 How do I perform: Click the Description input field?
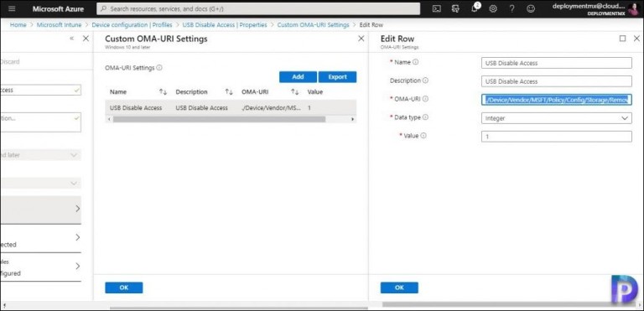point(557,81)
